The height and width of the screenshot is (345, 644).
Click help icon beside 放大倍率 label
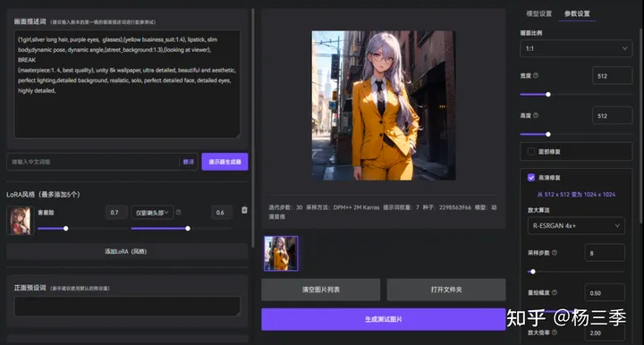click(555, 332)
